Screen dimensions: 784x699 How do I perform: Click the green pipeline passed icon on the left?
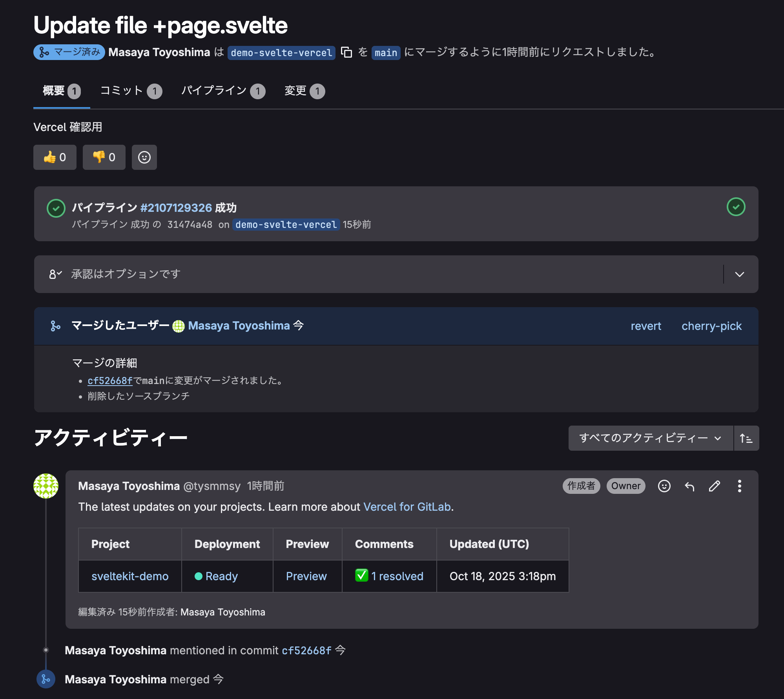56,208
